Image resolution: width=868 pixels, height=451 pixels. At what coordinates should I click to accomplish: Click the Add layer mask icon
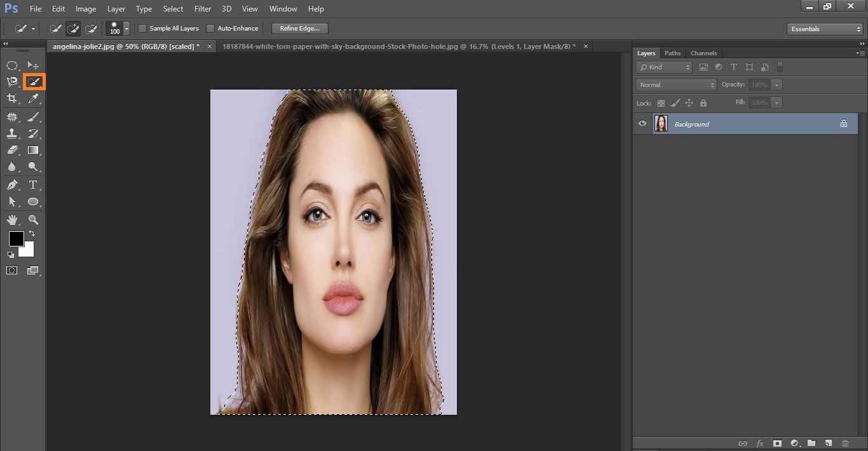coord(776,443)
